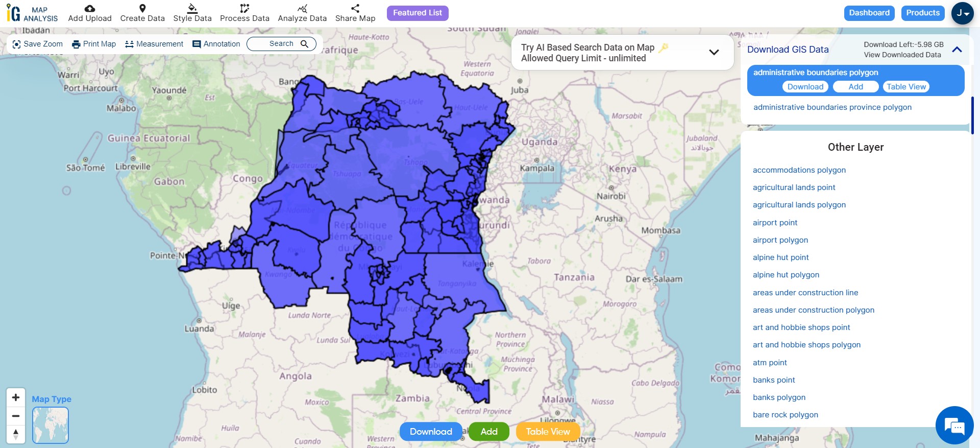Click the Save Zoom tool
Viewport: 980px width, 448px height.
(x=38, y=44)
